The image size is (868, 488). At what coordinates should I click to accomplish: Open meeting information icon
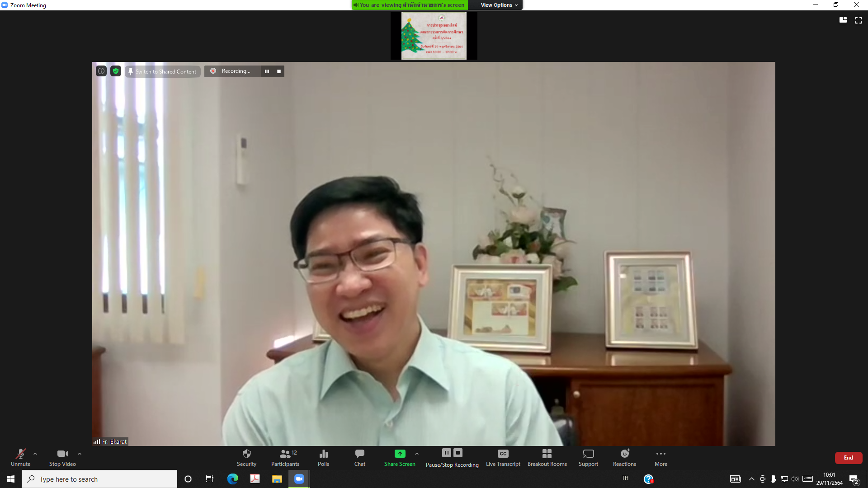click(x=101, y=71)
